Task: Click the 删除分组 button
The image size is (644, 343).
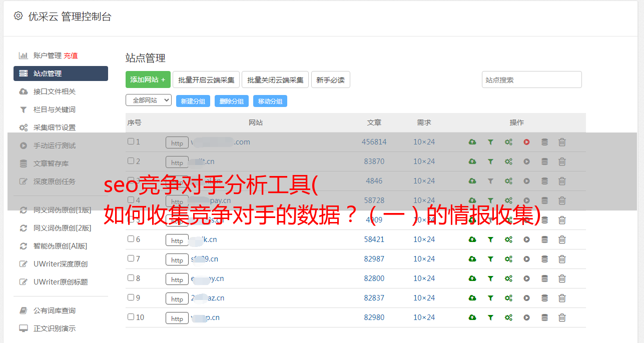Action: tap(232, 101)
